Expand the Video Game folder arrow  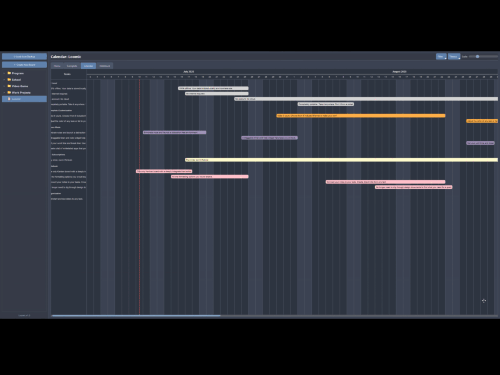[x=4, y=86]
